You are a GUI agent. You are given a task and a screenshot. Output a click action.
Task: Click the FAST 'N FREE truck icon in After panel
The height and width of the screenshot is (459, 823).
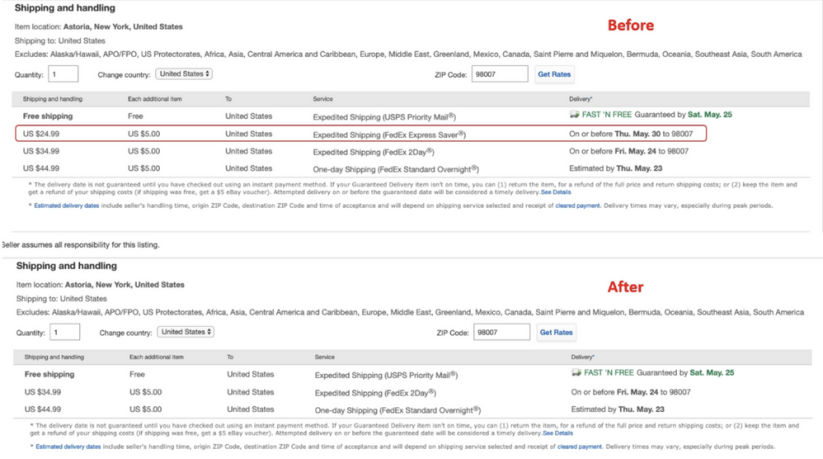[577, 373]
